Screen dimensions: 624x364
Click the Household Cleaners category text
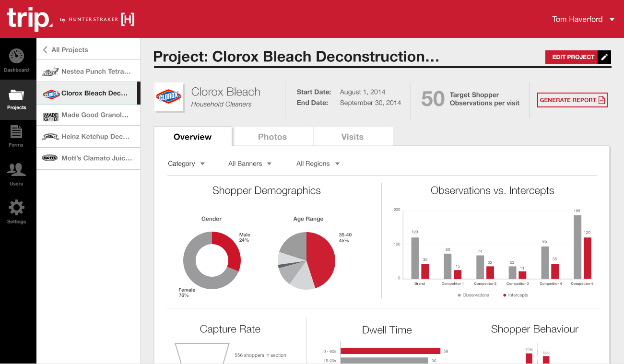click(221, 104)
